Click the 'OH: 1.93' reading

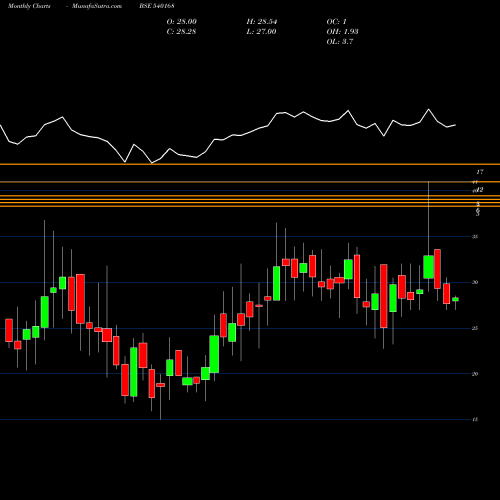pos(342,32)
